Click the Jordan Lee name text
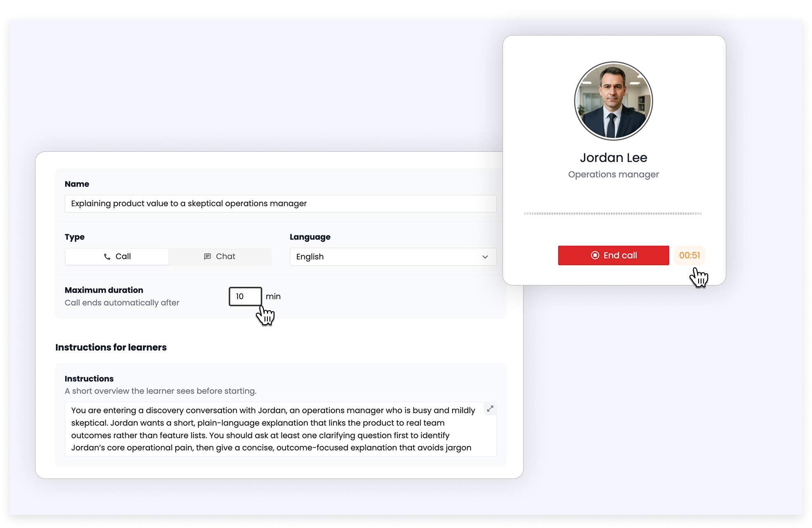812x528 pixels. click(x=613, y=158)
